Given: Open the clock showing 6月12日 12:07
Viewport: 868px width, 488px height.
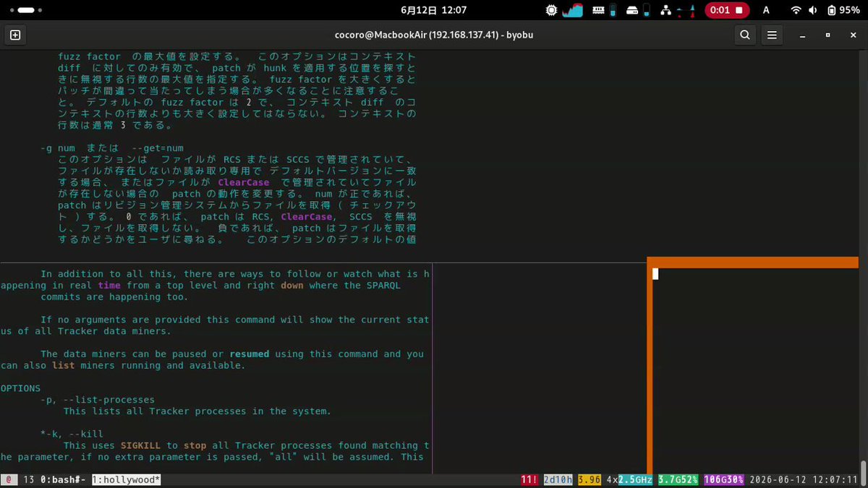Looking at the screenshot, I should click(x=433, y=10).
